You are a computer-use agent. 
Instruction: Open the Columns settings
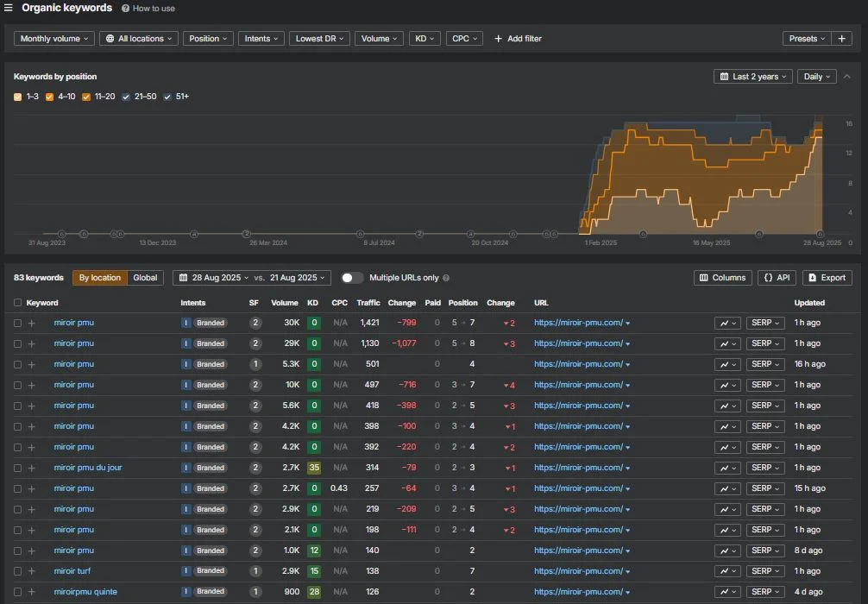722,278
